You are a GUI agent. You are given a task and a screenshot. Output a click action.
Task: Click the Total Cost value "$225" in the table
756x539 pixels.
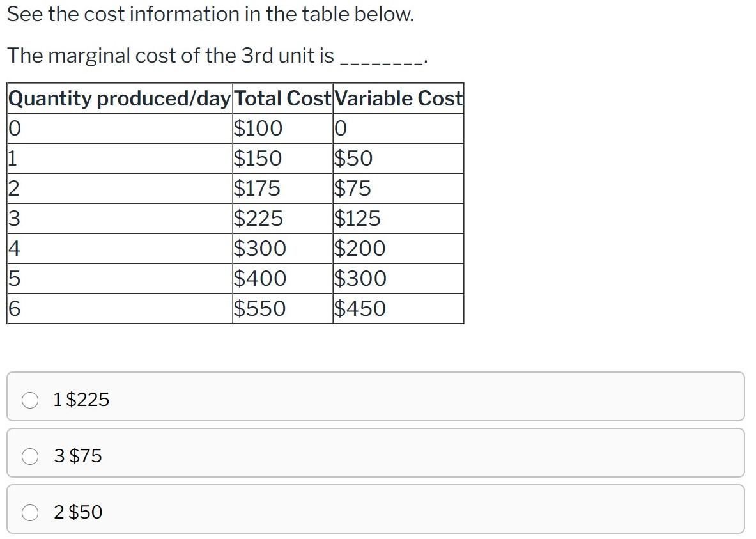[259, 218]
